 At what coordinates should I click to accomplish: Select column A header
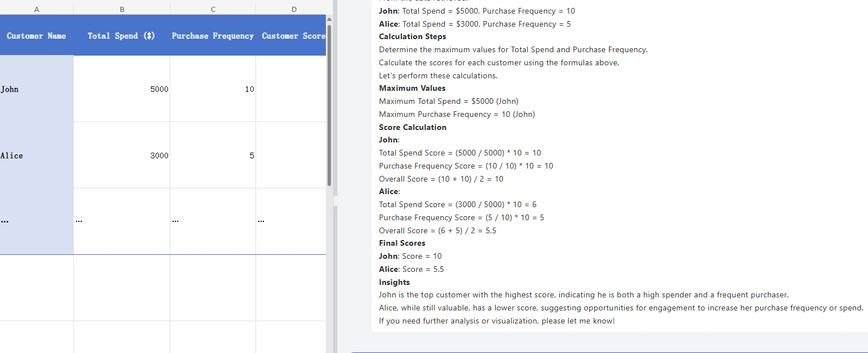click(x=36, y=9)
